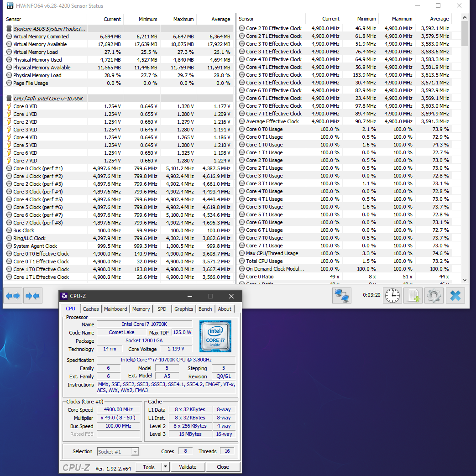This screenshot has height=476, width=476.
Task: Select the Virtual Memory Load row
Action: [119, 52]
